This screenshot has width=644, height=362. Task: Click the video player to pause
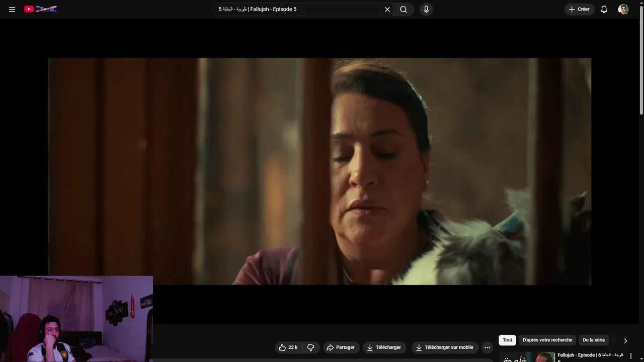319,171
